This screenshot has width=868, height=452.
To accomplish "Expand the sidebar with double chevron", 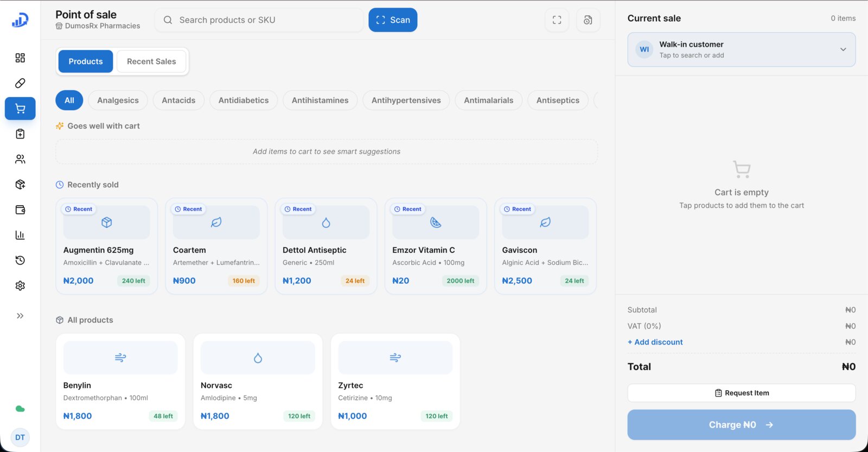I will coord(20,316).
